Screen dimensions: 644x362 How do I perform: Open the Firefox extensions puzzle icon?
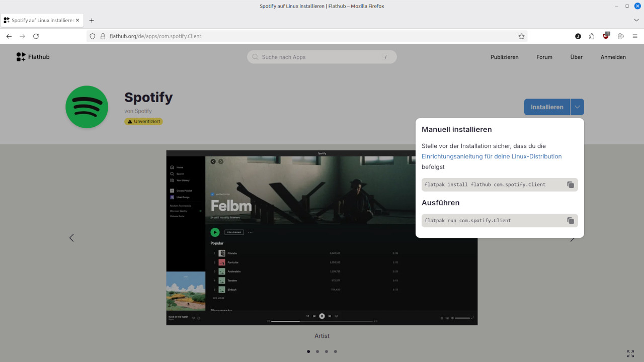point(592,36)
